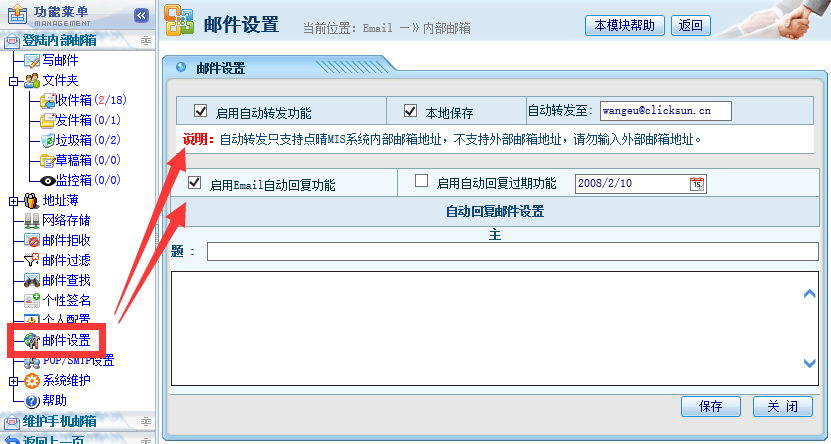Click the 文件夹 folder group icon
The image size is (831, 444).
[x=32, y=81]
